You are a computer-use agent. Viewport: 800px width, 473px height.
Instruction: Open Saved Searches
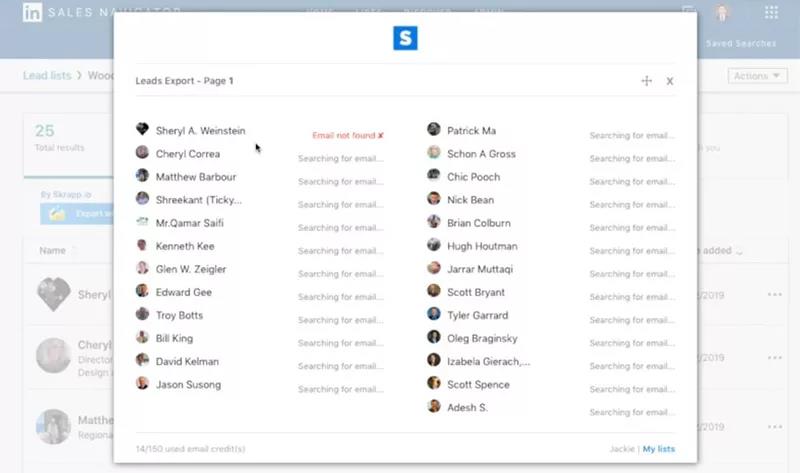click(x=740, y=44)
